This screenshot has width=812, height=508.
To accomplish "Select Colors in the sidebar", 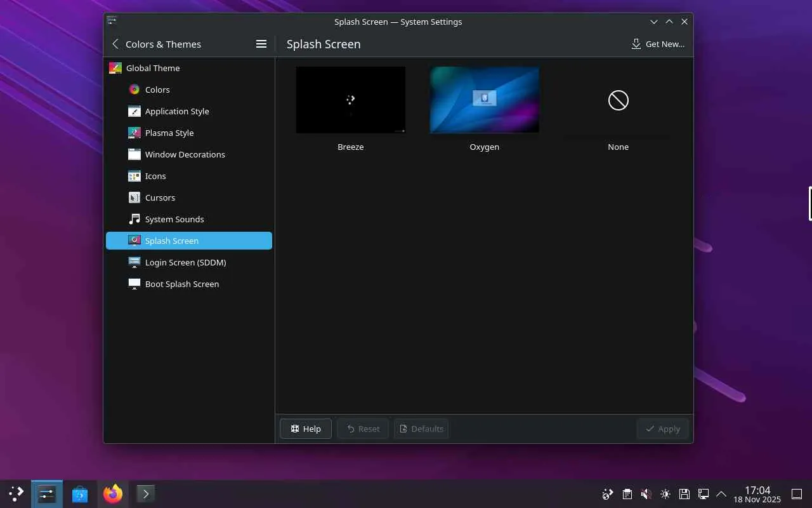I will (189, 90).
